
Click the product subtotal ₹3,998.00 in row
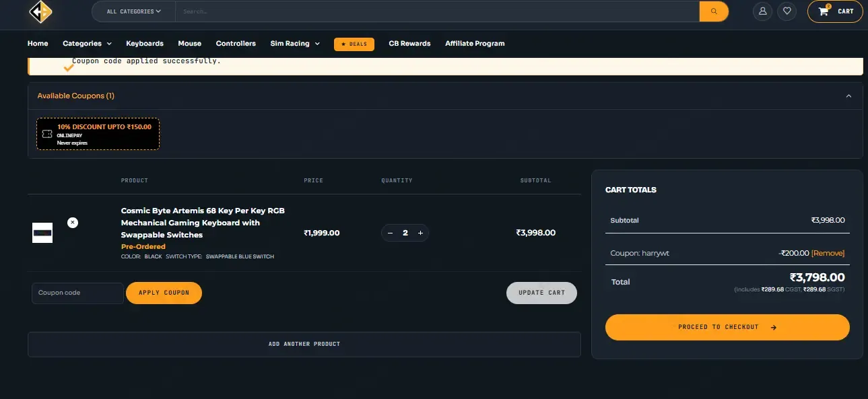tap(536, 233)
